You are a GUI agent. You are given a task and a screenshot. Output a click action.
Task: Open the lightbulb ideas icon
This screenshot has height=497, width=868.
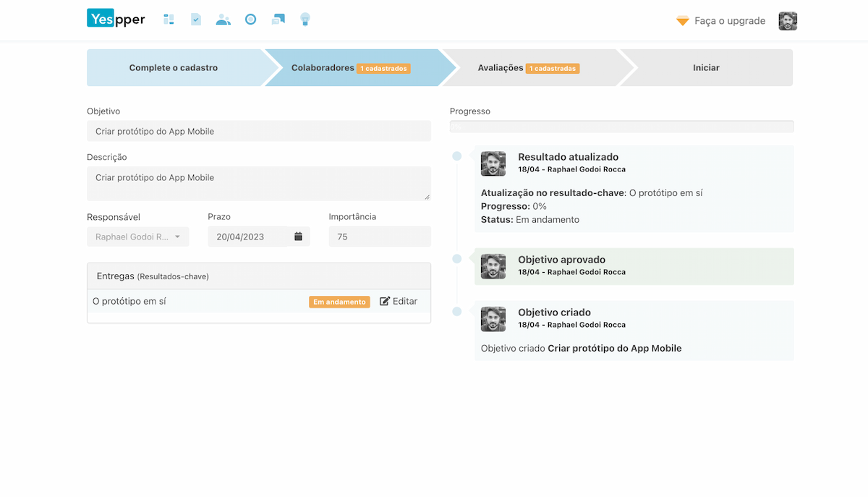click(305, 20)
